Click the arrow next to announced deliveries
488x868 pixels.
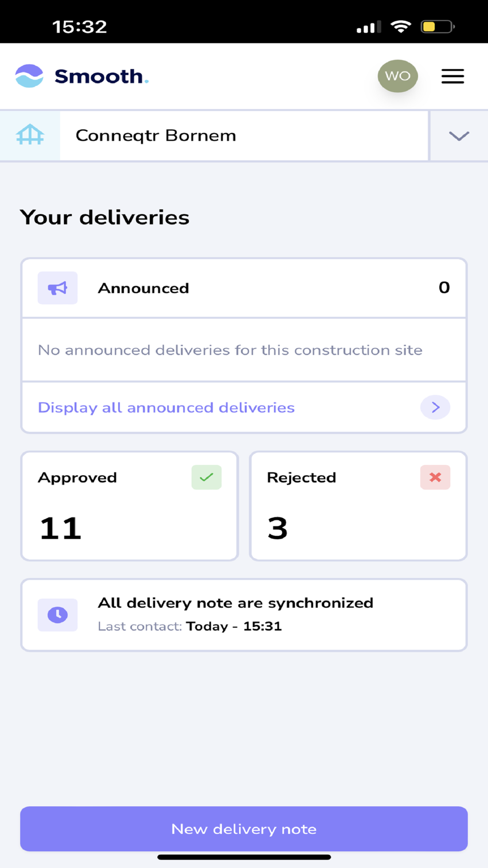[435, 407]
